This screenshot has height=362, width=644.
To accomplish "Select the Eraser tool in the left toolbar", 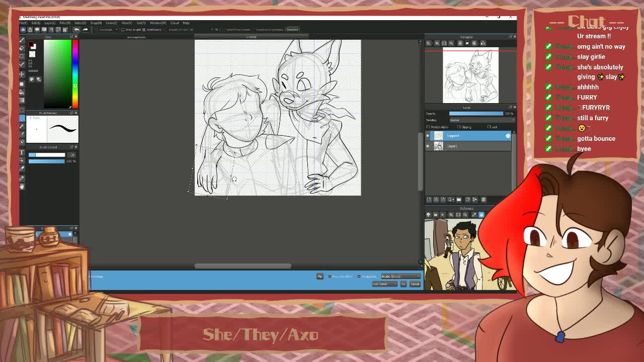I will [22, 48].
